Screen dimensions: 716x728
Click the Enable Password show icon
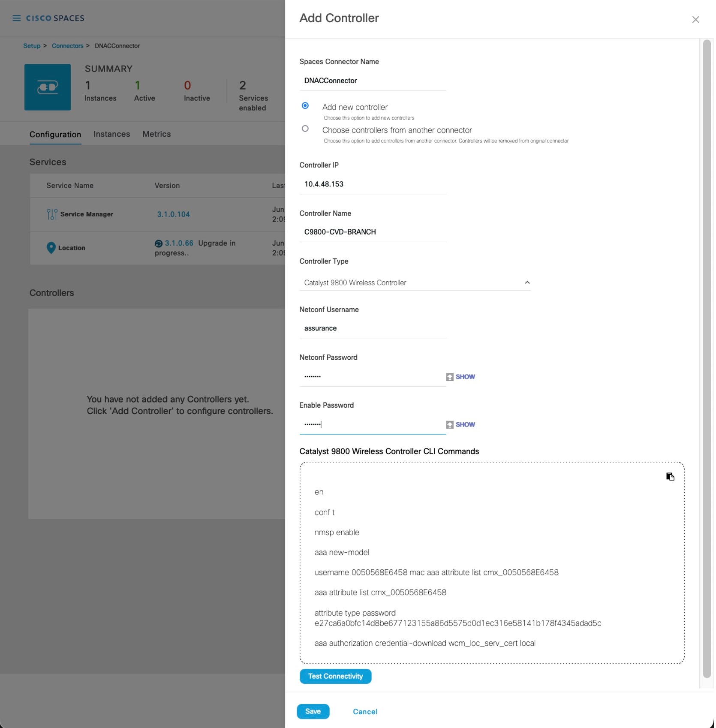click(450, 425)
